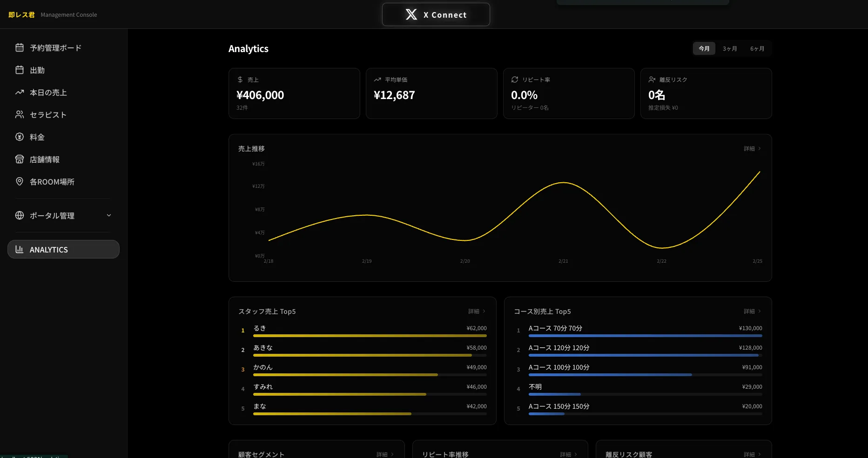The image size is (868, 458).
Task: Select the 今月 period toggle
Action: pos(704,49)
